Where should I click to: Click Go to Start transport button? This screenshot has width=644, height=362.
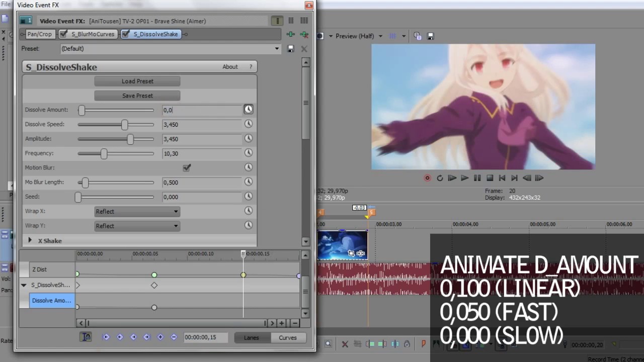point(502,178)
